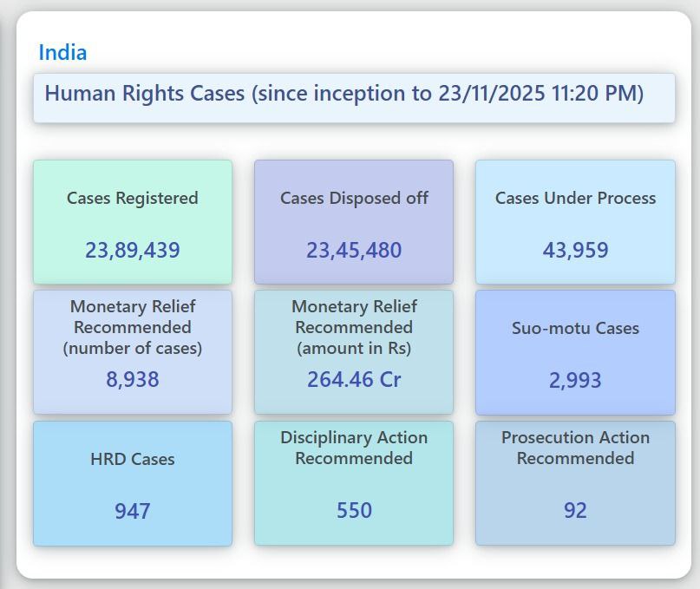Viewport: 700px width, 589px height.
Task: Click the India heading link
Action: click(x=62, y=52)
